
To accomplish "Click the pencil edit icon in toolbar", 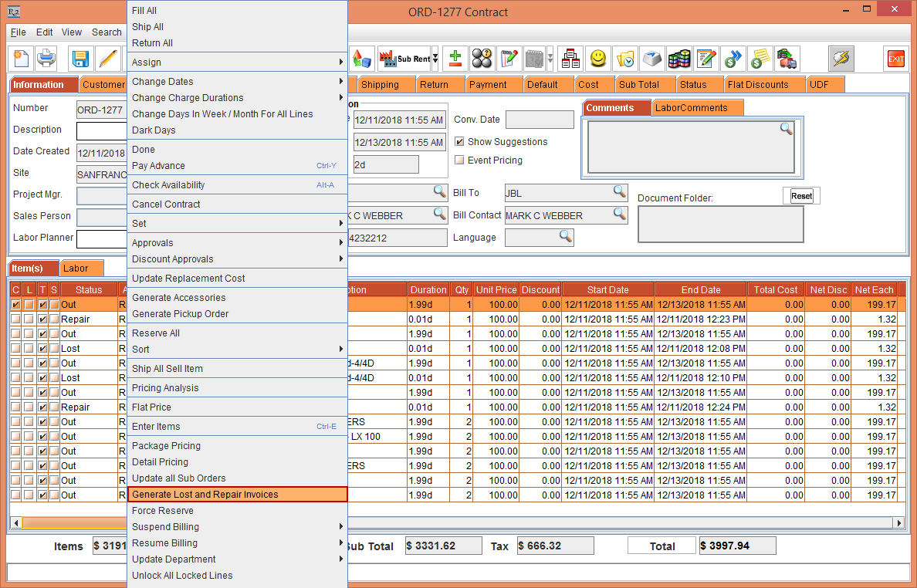I will coord(107,59).
